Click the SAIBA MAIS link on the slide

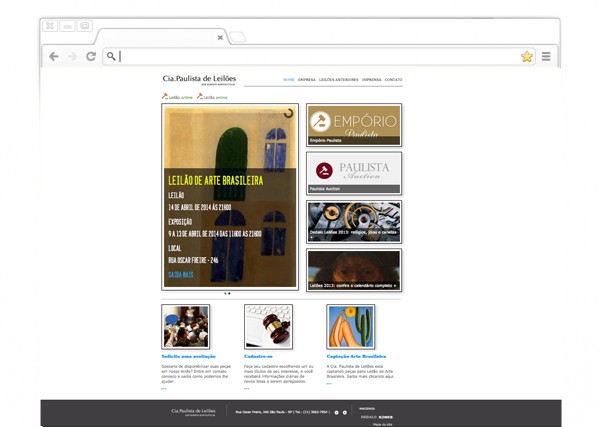(x=181, y=273)
